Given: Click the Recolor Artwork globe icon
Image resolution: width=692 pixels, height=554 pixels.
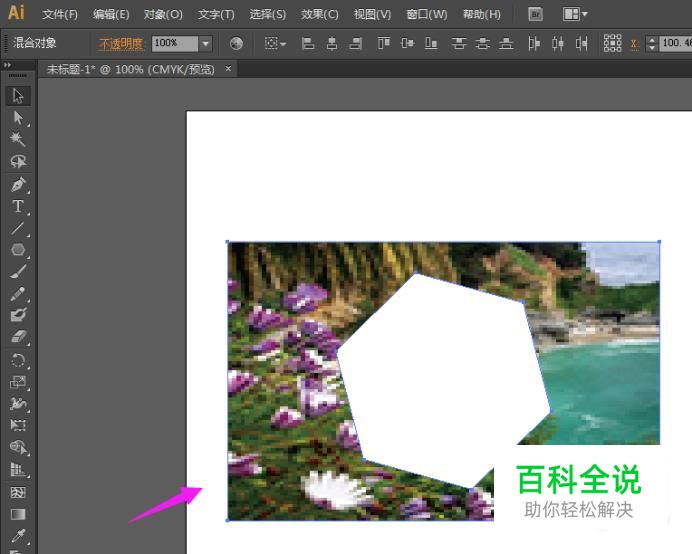Looking at the screenshot, I should click(x=236, y=43).
